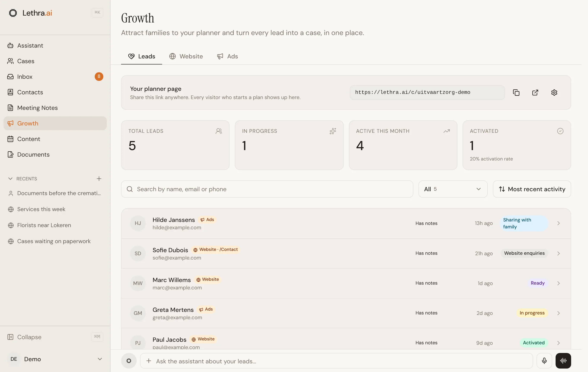Open recent Florists near Lokeren
Screen dimensions: 588x372
point(55,225)
